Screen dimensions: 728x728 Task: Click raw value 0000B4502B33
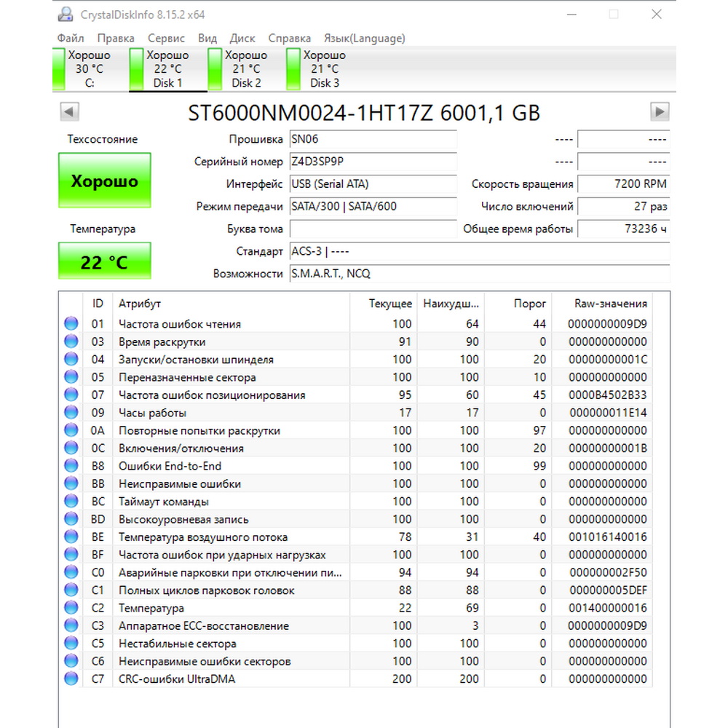[x=607, y=395]
